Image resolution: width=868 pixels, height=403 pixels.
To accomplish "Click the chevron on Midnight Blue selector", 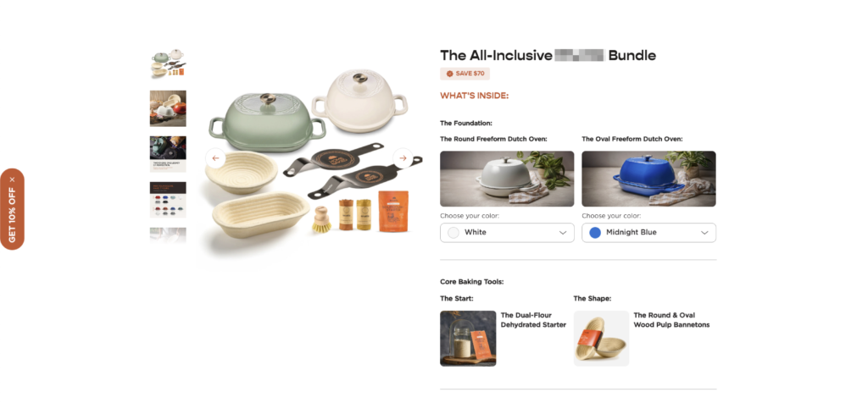I will [704, 233].
